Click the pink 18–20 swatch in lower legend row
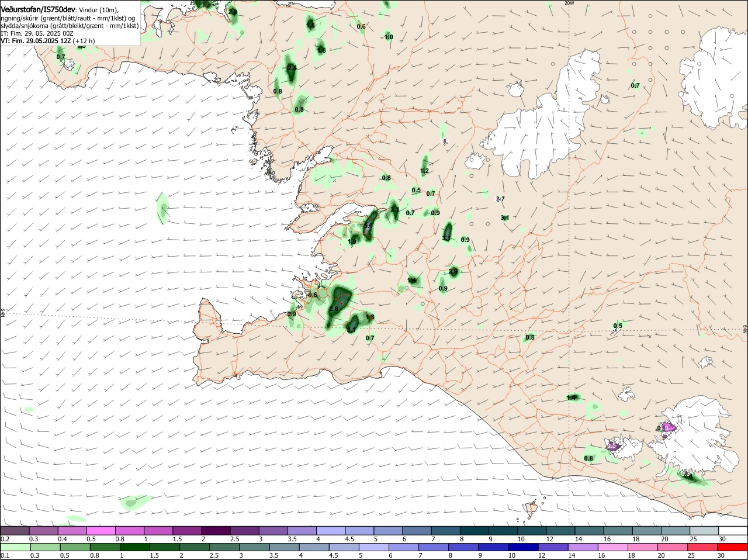The image size is (748, 560). pos(643,547)
